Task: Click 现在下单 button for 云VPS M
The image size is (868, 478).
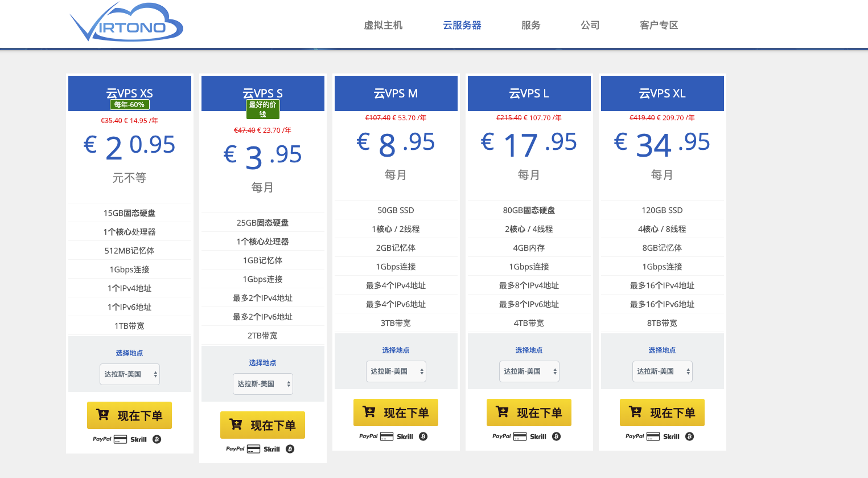Action: [396, 412]
